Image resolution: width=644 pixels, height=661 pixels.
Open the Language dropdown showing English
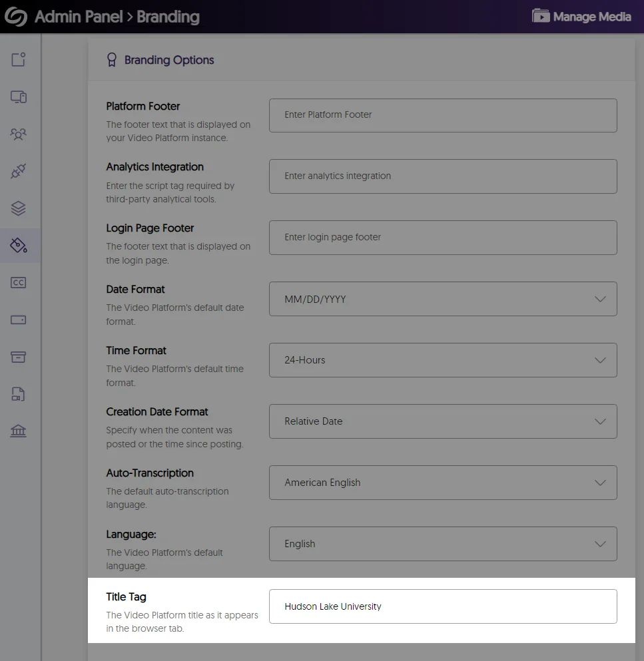443,544
